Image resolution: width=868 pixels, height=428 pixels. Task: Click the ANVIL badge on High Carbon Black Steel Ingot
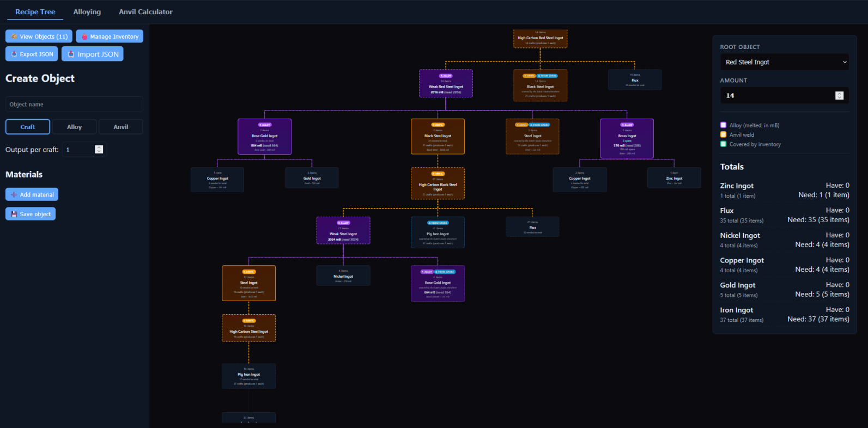(x=438, y=174)
